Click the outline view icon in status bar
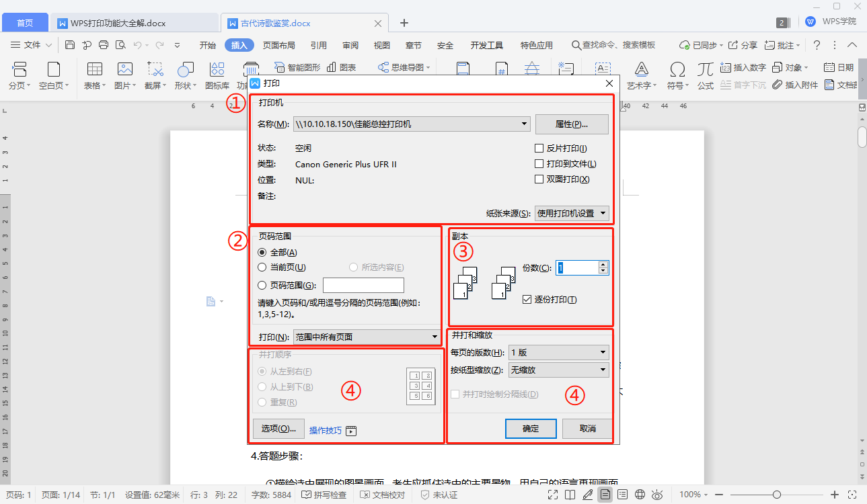 click(623, 495)
